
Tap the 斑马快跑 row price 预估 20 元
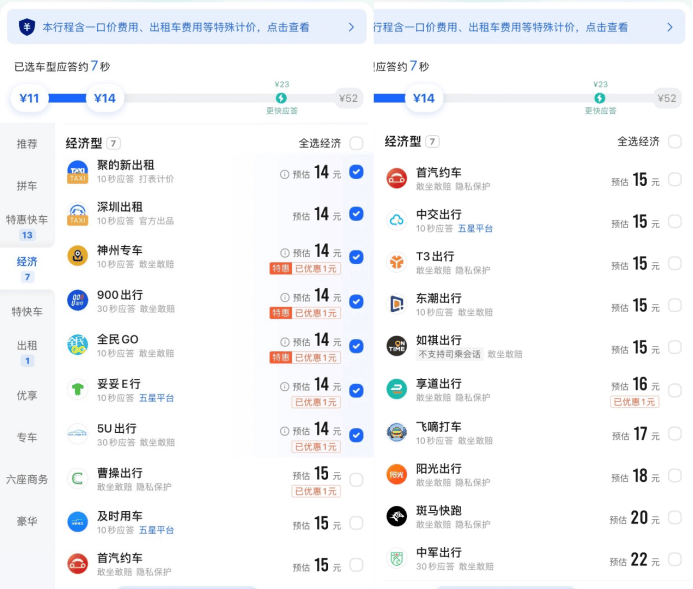634,518
